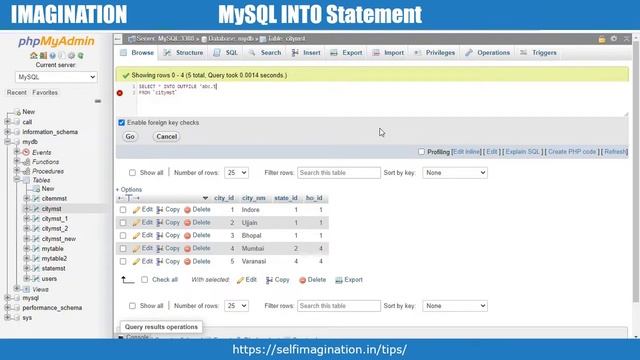
Task: Click the city_nm column header
Action: click(x=253, y=198)
